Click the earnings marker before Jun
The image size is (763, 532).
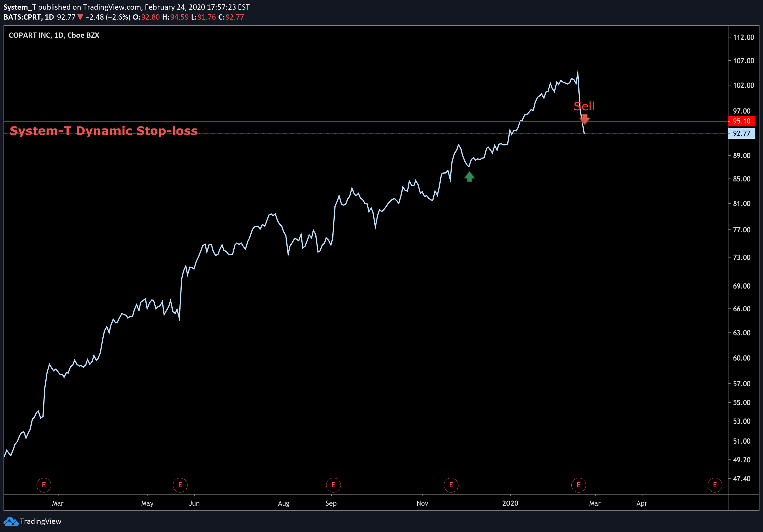pyautogui.click(x=180, y=485)
